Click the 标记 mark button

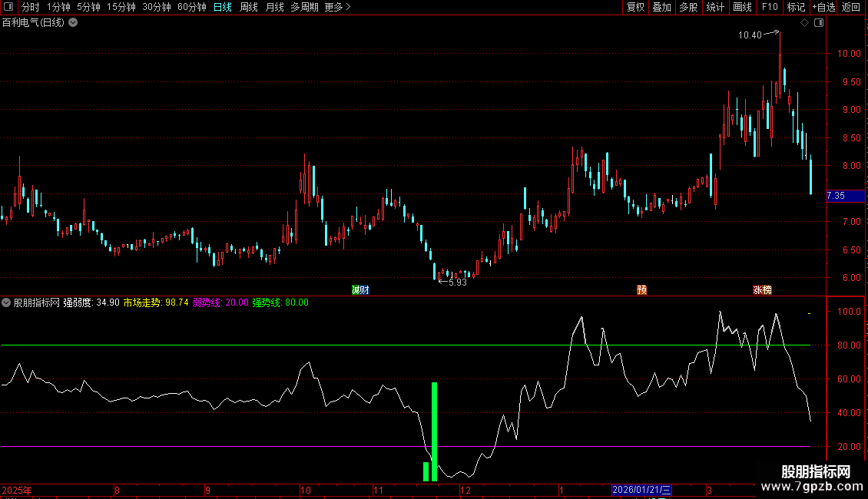tap(796, 7)
